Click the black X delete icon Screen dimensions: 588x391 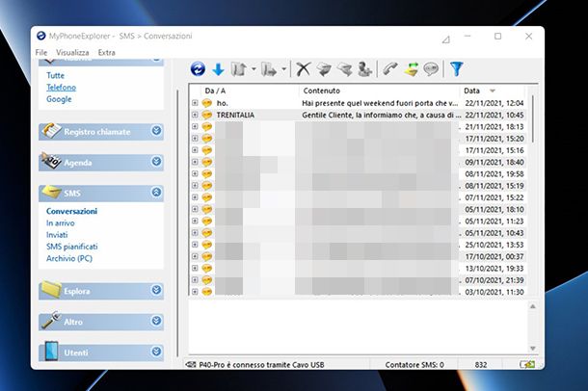click(304, 69)
